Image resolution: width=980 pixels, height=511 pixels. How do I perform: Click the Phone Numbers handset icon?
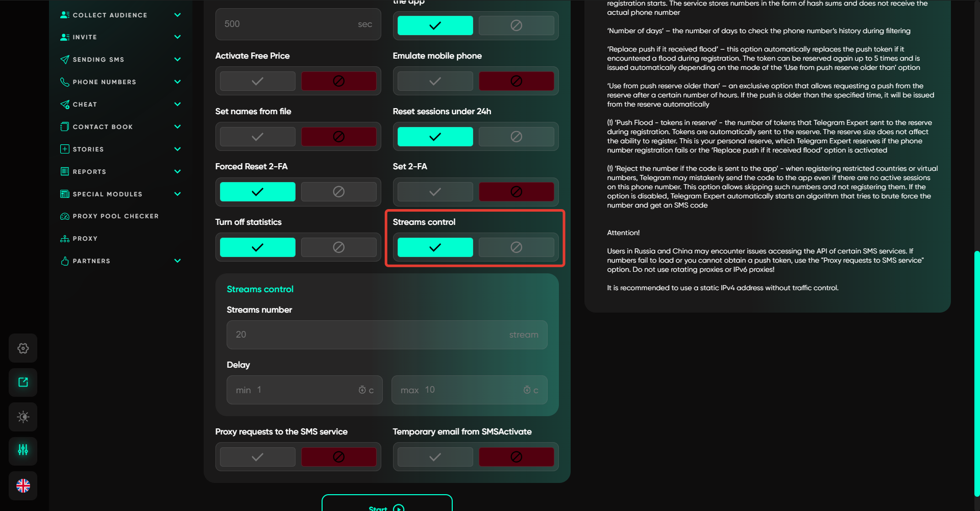[x=65, y=82]
